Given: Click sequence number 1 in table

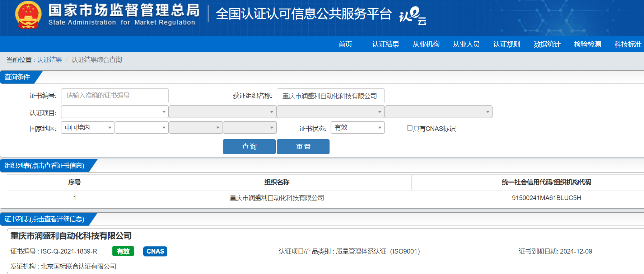Looking at the screenshot, I should (74, 198).
